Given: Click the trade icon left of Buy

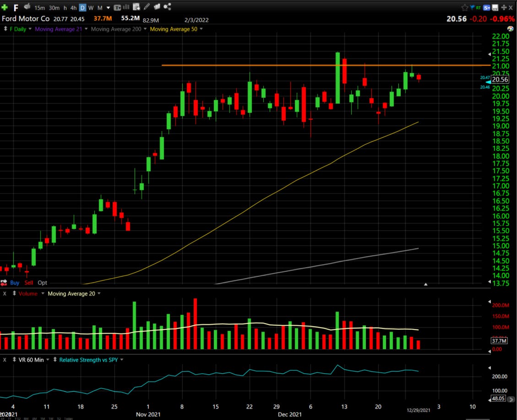Looking at the screenshot, I should tap(4, 283).
